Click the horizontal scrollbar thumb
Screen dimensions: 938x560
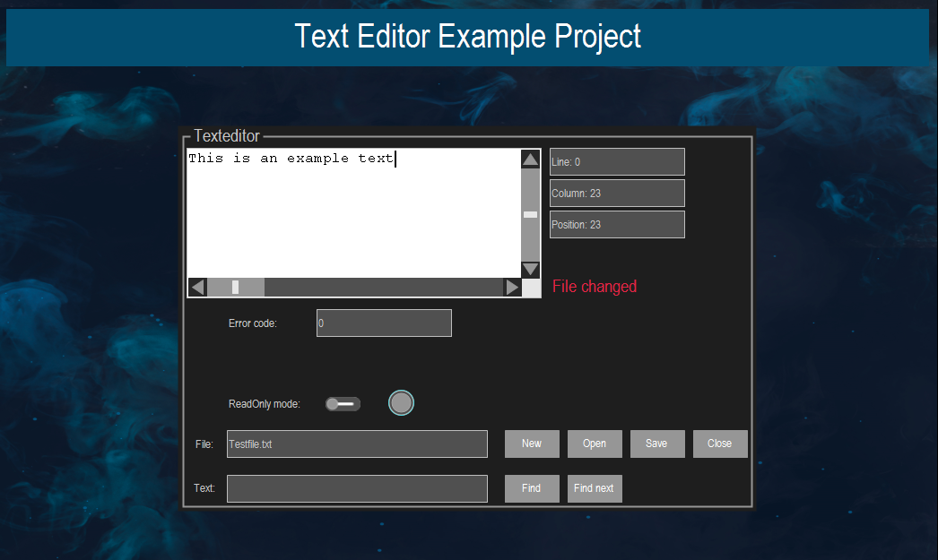click(236, 287)
